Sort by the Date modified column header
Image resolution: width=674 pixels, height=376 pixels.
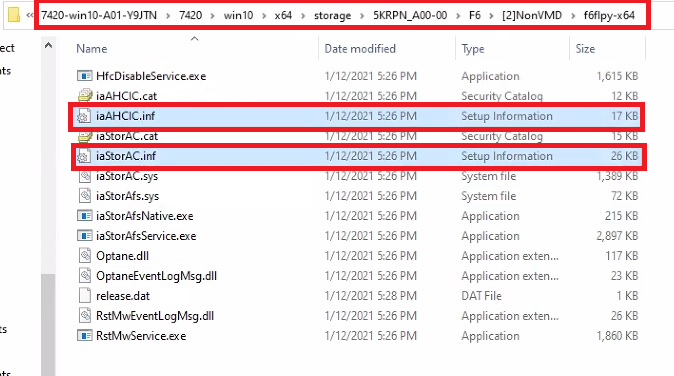point(360,49)
